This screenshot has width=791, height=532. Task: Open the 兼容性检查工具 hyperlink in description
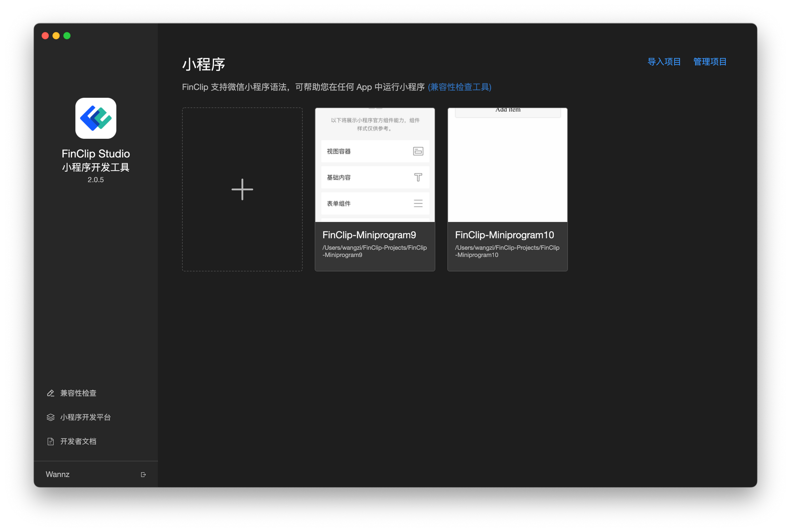[460, 87]
